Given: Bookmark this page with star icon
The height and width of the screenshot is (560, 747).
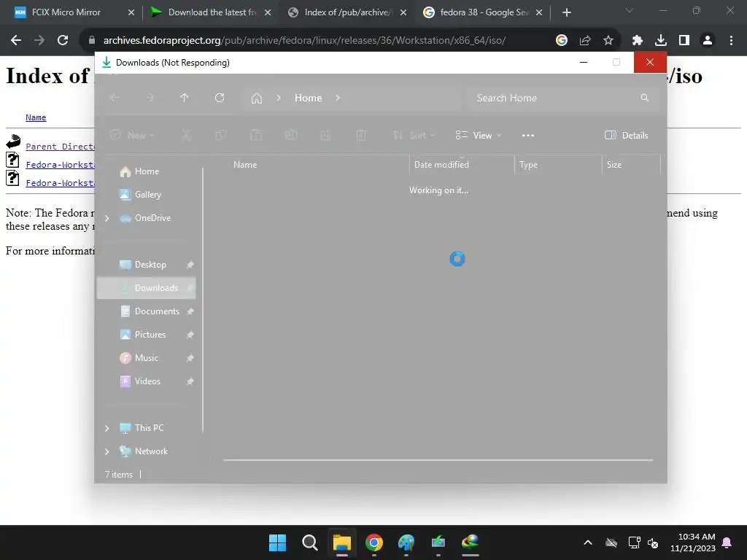Looking at the screenshot, I should coord(608,41).
